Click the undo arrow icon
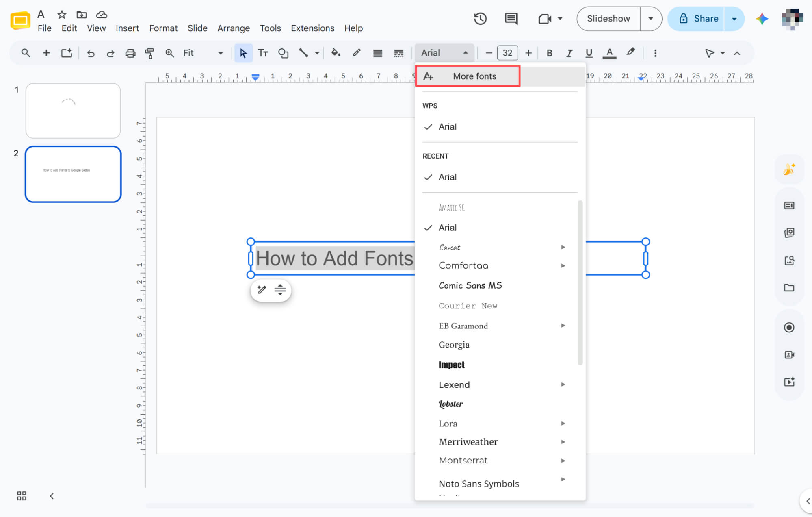This screenshot has height=517, width=812. [91, 53]
